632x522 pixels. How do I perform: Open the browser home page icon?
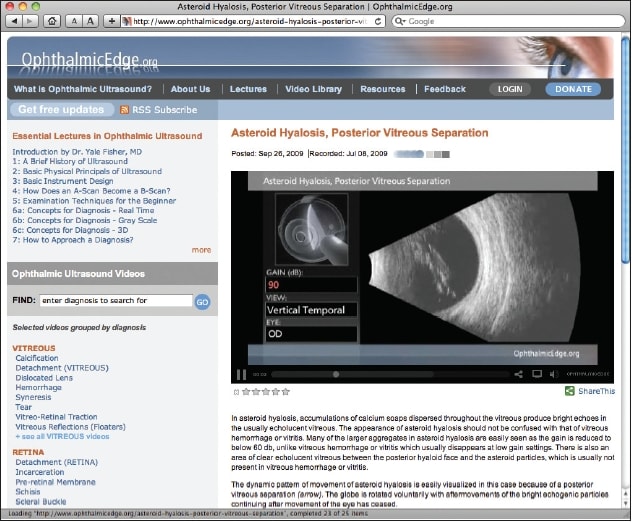(52, 21)
